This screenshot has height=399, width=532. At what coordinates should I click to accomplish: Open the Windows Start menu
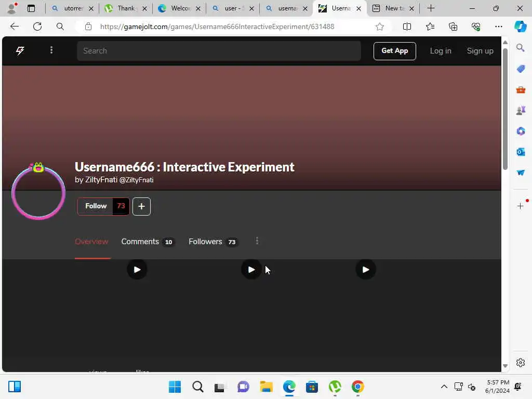point(175,387)
